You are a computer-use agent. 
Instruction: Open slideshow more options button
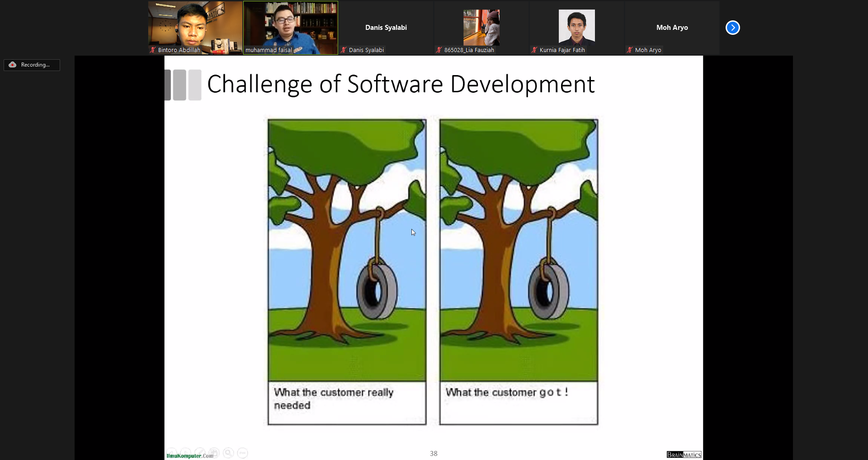tap(243, 452)
